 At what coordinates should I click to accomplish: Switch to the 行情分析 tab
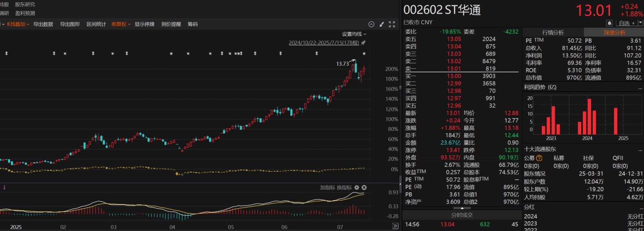coord(553,32)
